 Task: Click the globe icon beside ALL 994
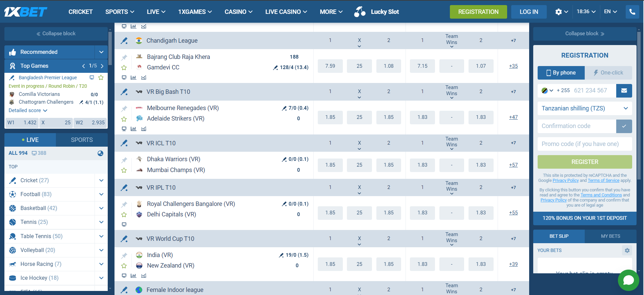(x=100, y=153)
